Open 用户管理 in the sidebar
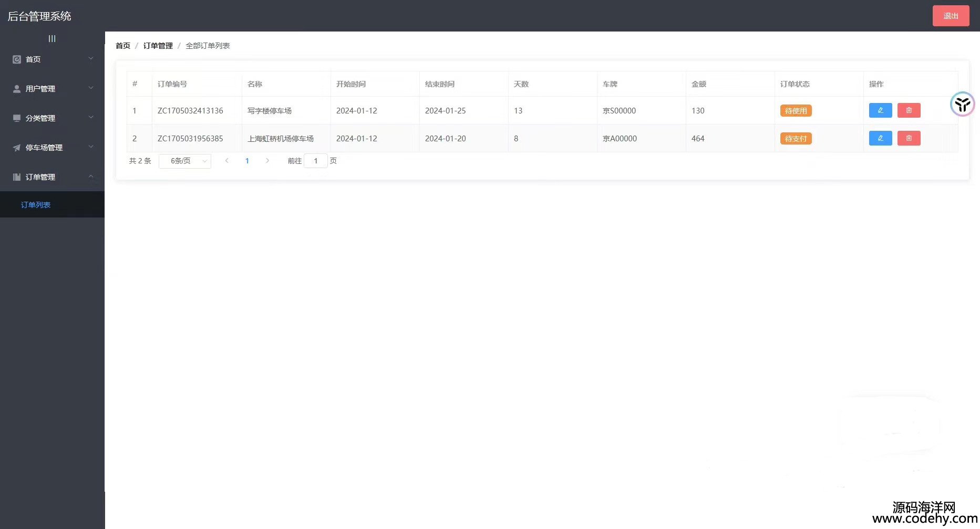Image resolution: width=980 pixels, height=529 pixels. [53, 89]
